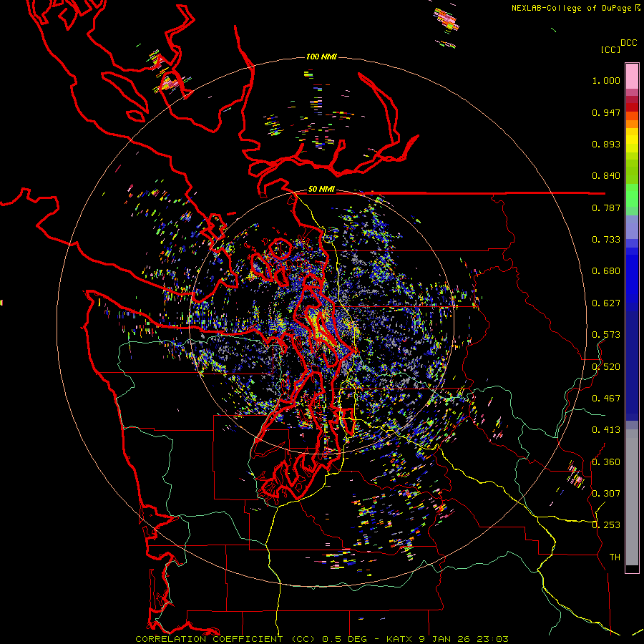This screenshot has width=644, height=644.
Task: Click the 50 NMI range ring label
Action: coord(321,189)
